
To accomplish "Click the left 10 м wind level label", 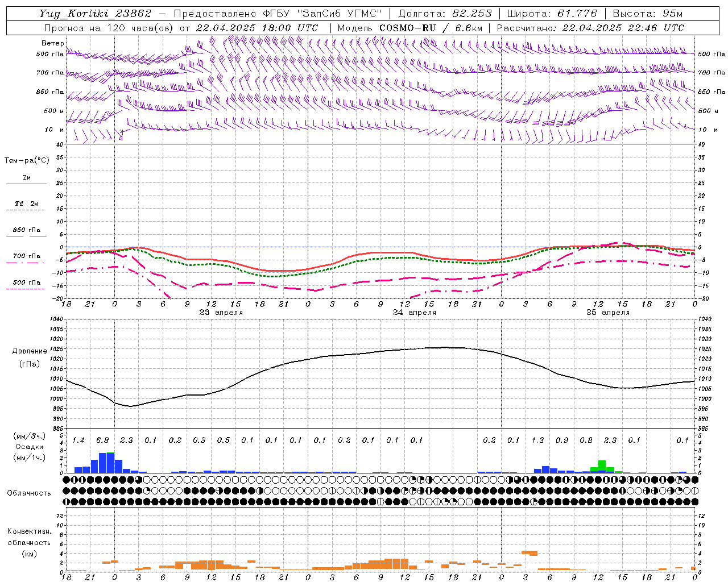I will click(55, 130).
